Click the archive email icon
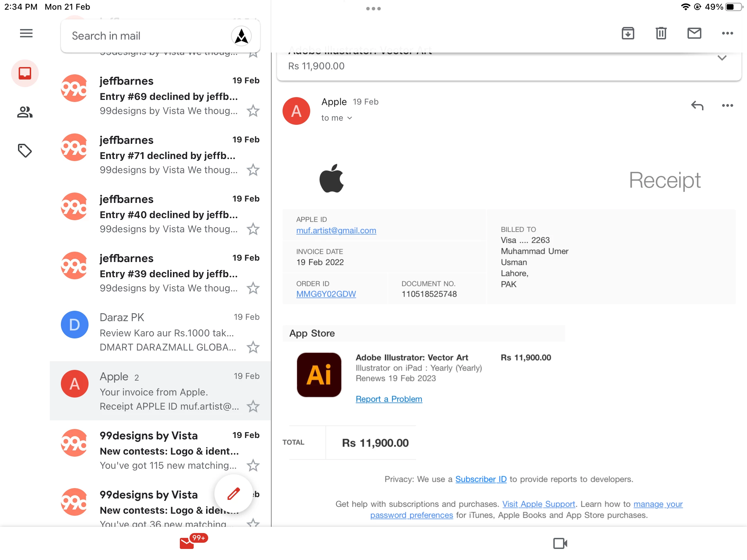The width and height of the screenshot is (747, 560). [x=628, y=34]
